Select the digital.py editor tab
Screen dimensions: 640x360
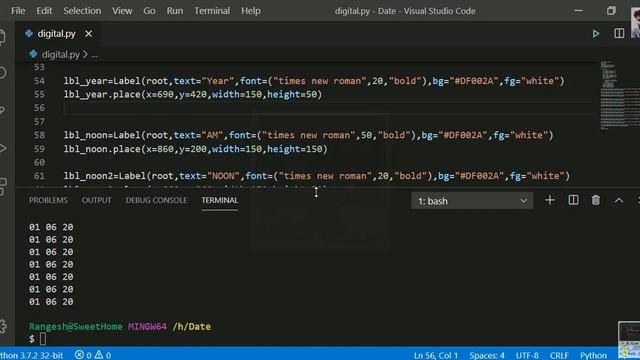(56, 34)
